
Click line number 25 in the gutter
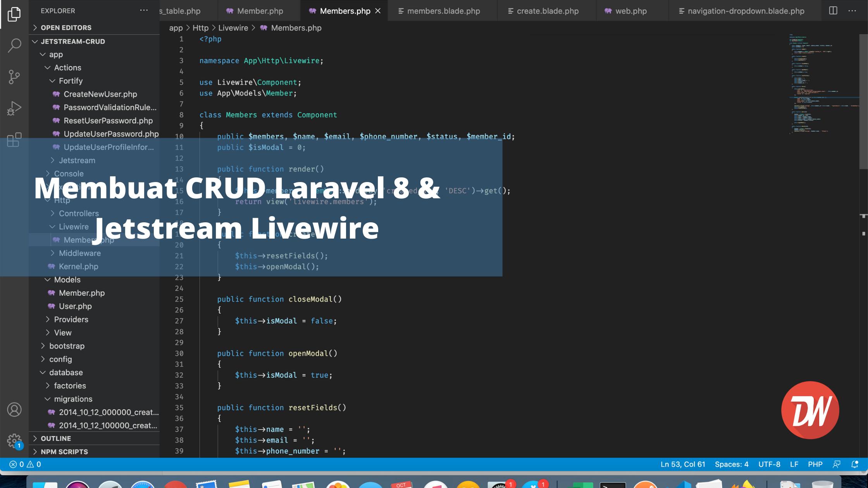tap(179, 299)
